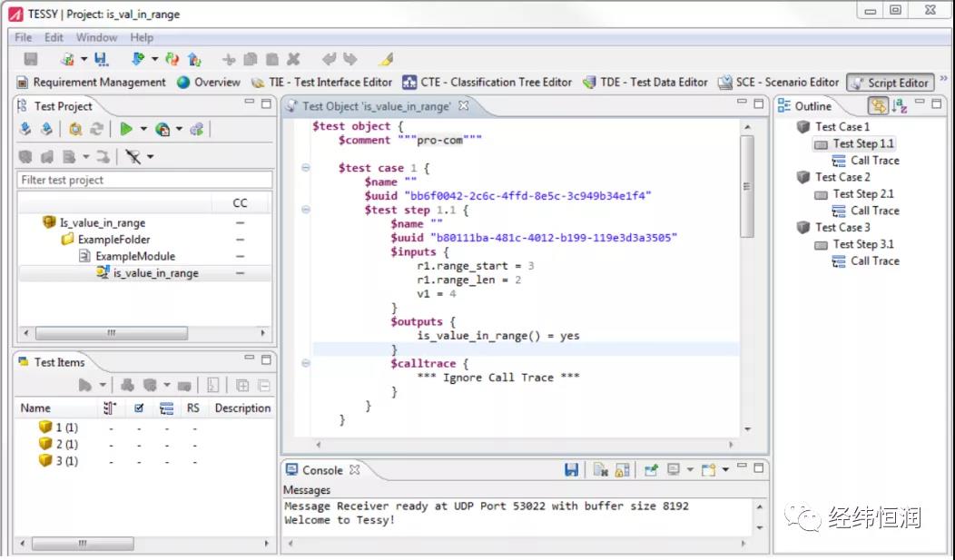The height and width of the screenshot is (560, 955).
Task: Select ExampleFolder in the project tree
Action: tap(113, 240)
